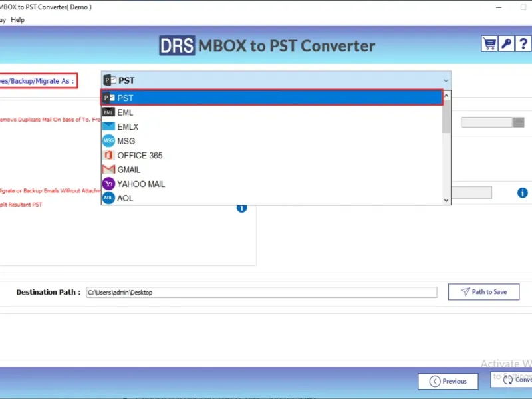
Task: Minimize the converter window
Action: click(x=499, y=7)
